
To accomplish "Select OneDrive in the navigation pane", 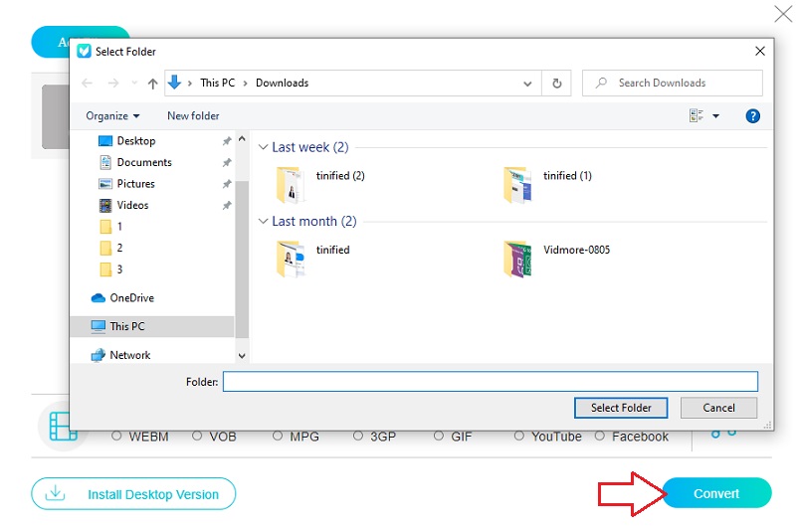I will click(130, 297).
